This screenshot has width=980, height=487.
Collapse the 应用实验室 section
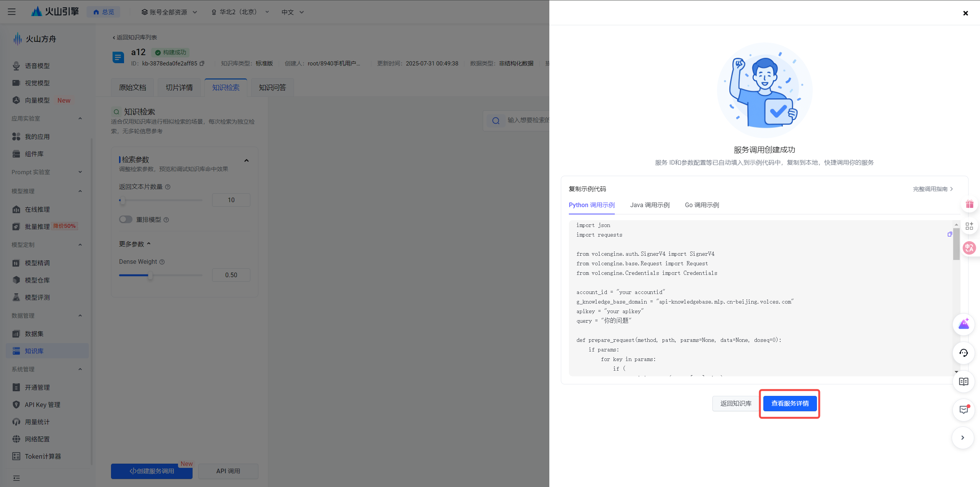[x=80, y=119]
